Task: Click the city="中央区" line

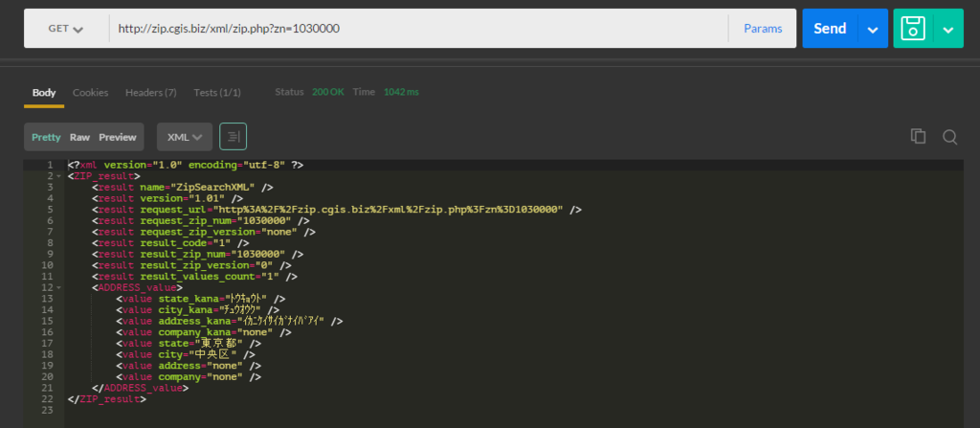Action: 186,355
